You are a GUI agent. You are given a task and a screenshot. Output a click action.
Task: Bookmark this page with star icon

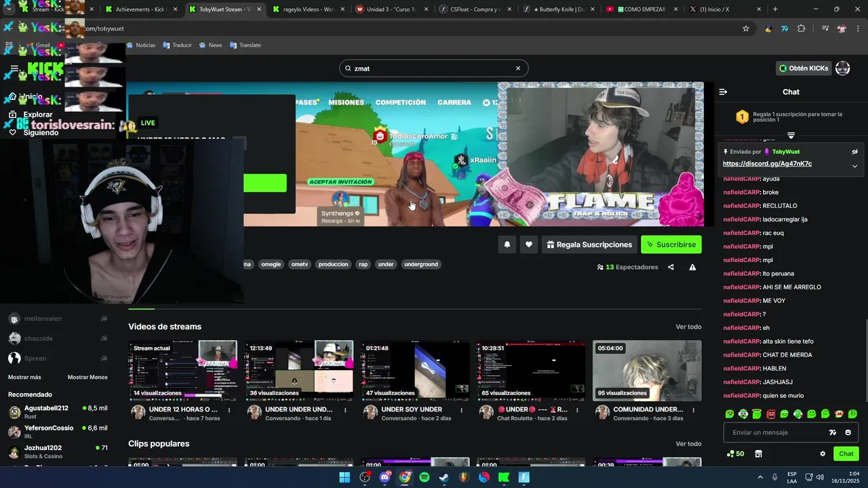click(746, 28)
